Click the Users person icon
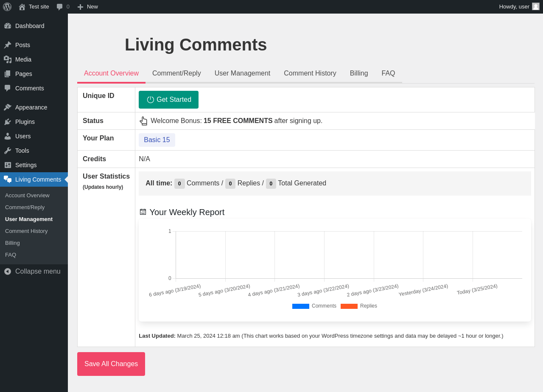The height and width of the screenshot is (392, 543). [x=8, y=136]
